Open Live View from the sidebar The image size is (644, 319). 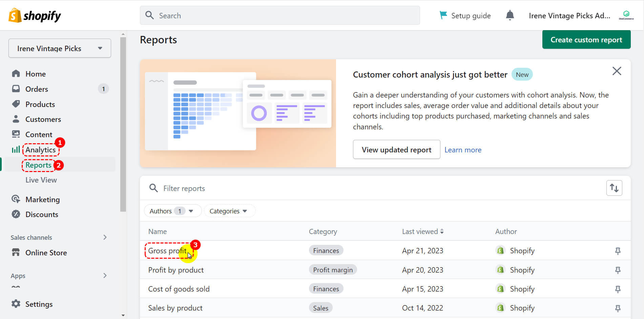[41, 180]
